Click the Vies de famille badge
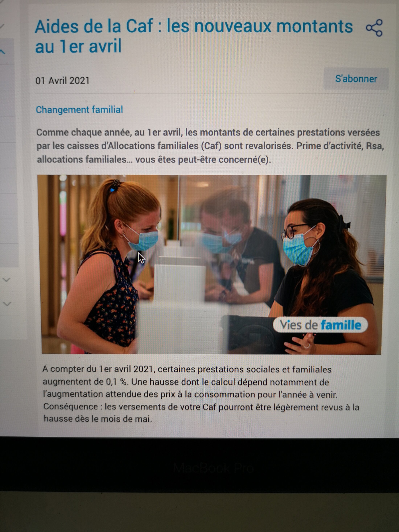The height and width of the screenshot is (532, 399). pos(320,325)
